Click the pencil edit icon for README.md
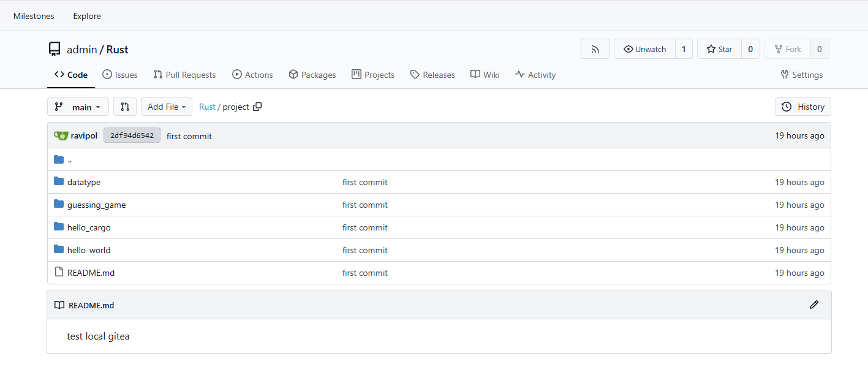This screenshot has height=380, width=868. coord(813,305)
